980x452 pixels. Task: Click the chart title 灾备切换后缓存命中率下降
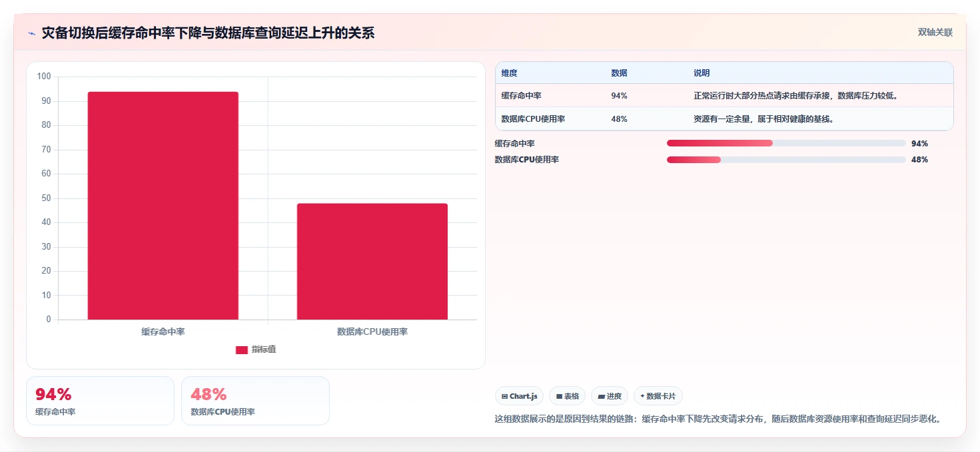[209, 33]
